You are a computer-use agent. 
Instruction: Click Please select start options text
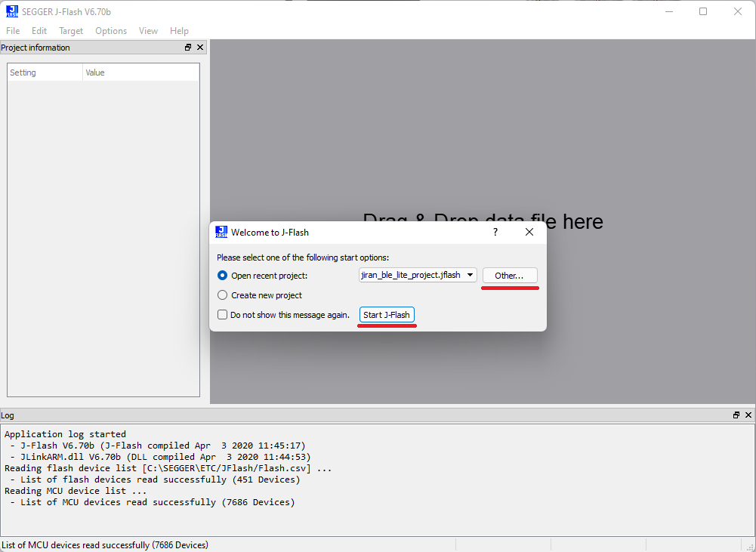[x=303, y=257]
